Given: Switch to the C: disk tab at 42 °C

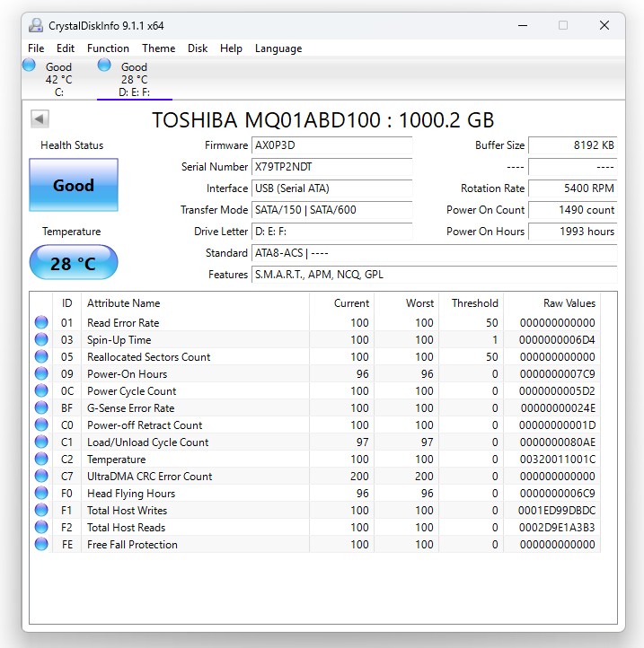Looking at the screenshot, I should click(58, 79).
